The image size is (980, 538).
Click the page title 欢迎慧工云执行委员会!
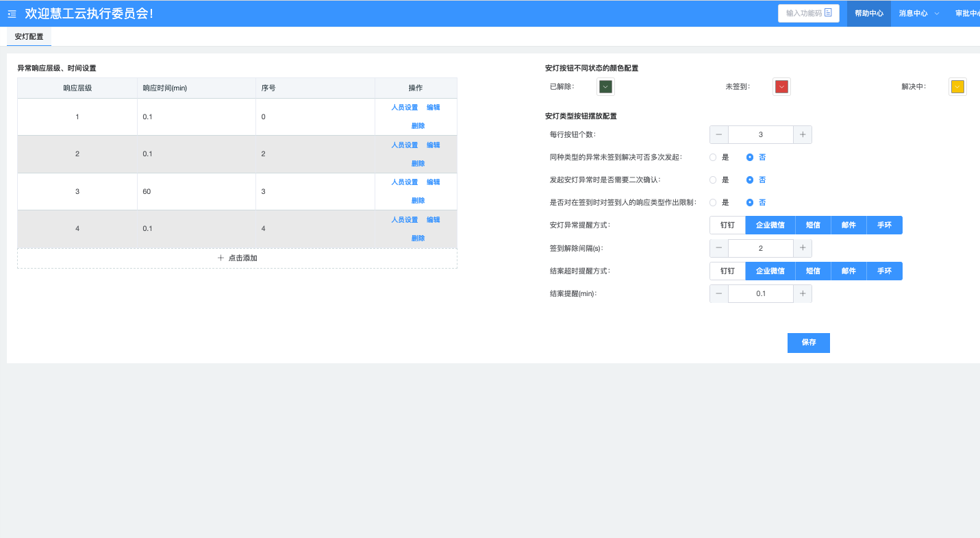[x=89, y=13]
